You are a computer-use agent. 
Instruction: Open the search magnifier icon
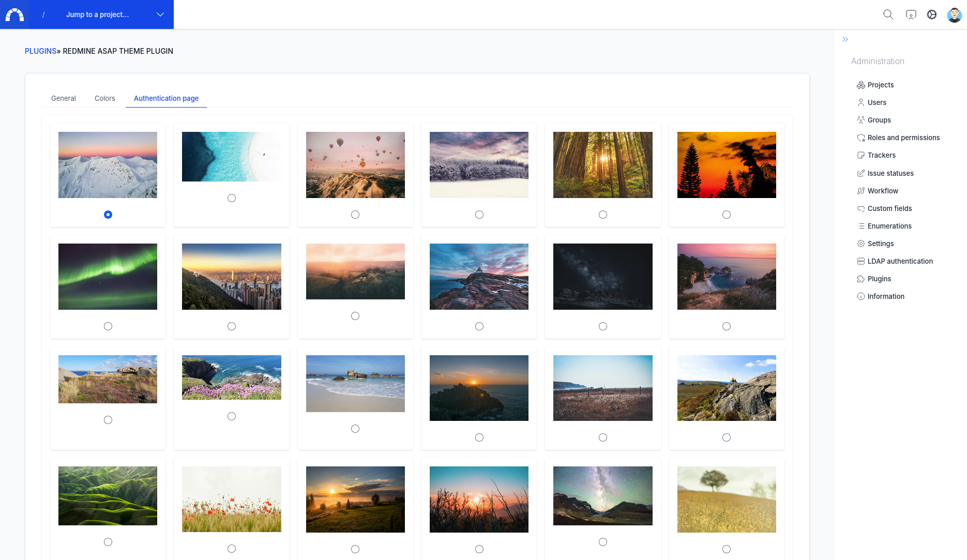(x=888, y=14)
